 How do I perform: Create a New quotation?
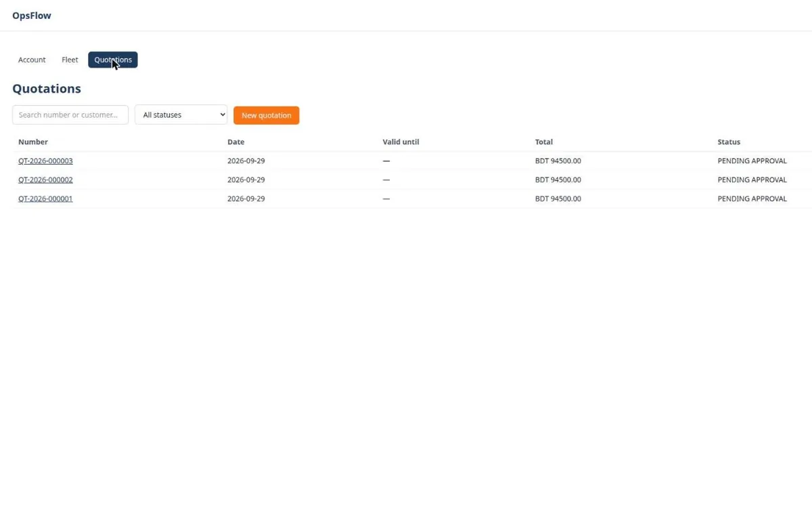267,115
